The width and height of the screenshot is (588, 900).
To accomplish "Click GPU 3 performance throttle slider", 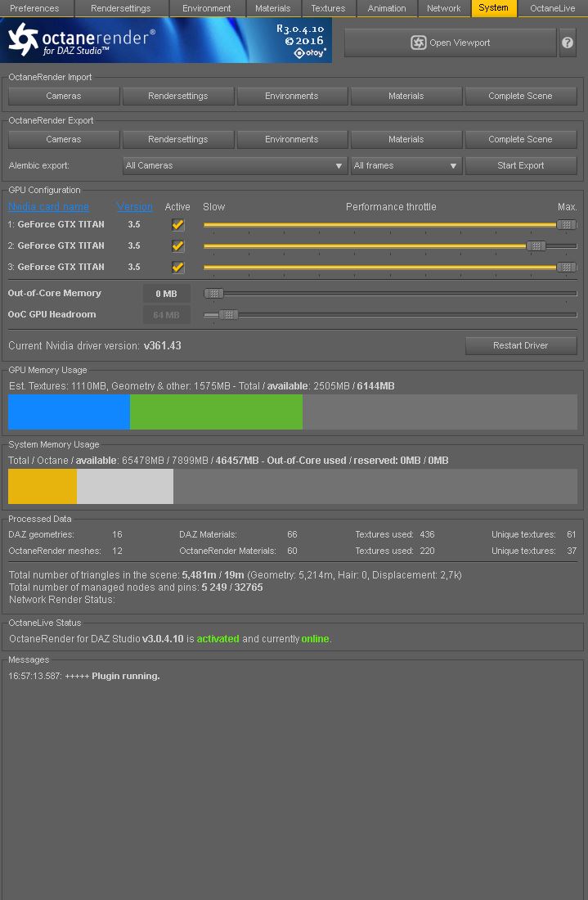I will (390, 267).
